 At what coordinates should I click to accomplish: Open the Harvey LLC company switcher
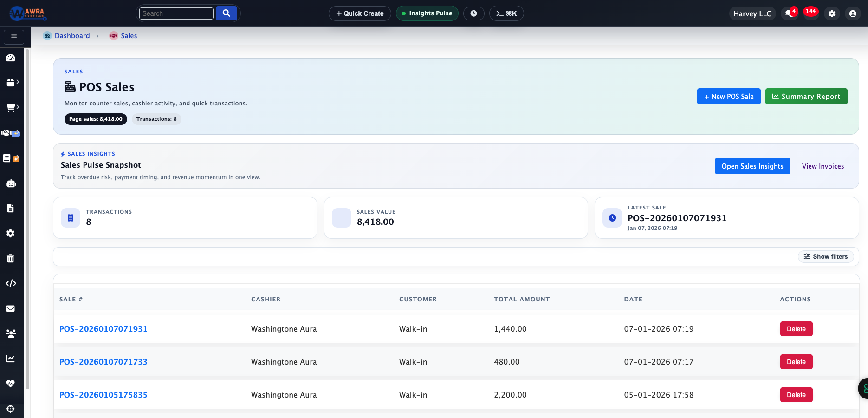point(752,13)
